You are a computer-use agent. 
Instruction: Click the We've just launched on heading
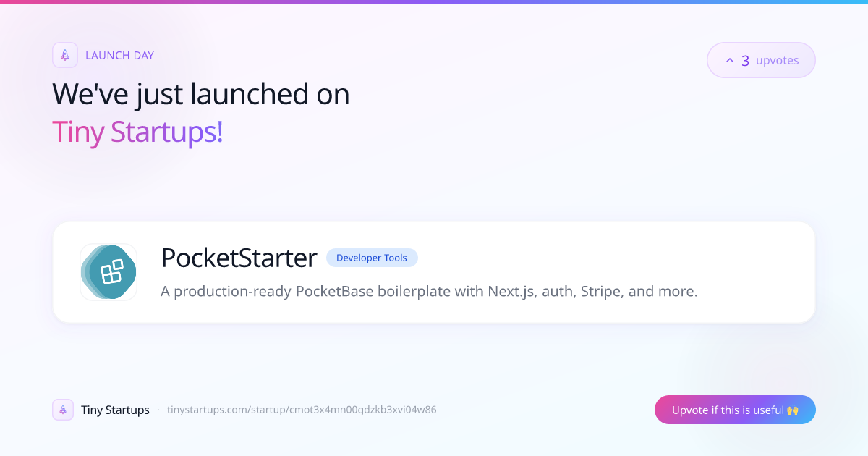pos(201,95)
